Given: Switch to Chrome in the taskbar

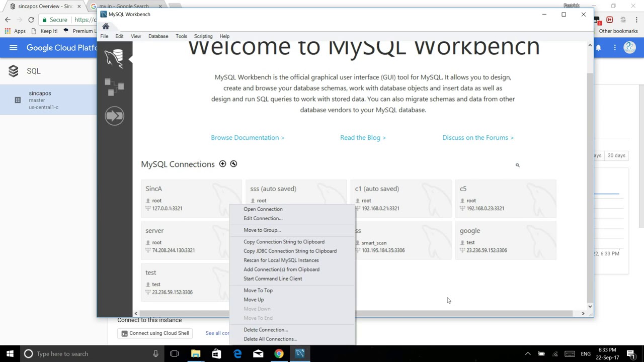Looking at the screenshot, I should (x=279, y=354).
